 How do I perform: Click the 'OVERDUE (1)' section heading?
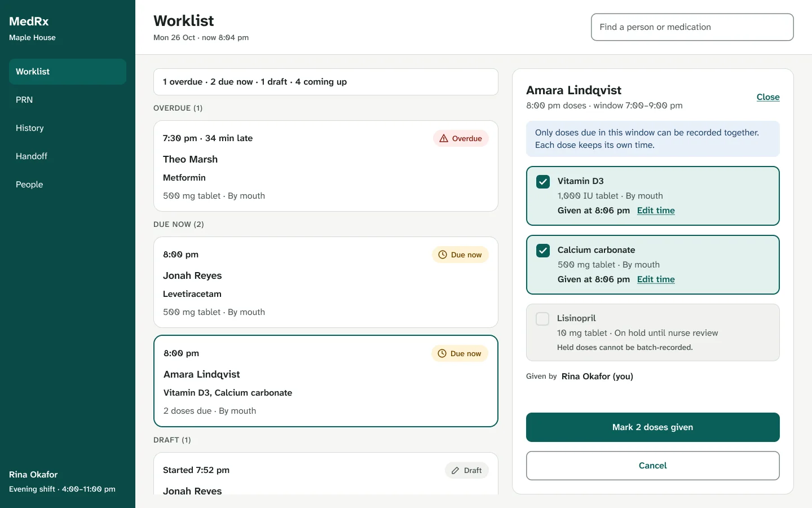tap(178, 108)
